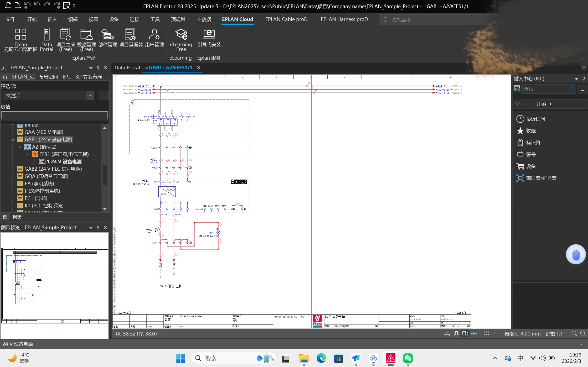Expand the grid size dropdown arrow
Viewport: 588px width, 367px height.
click(494, 333)
